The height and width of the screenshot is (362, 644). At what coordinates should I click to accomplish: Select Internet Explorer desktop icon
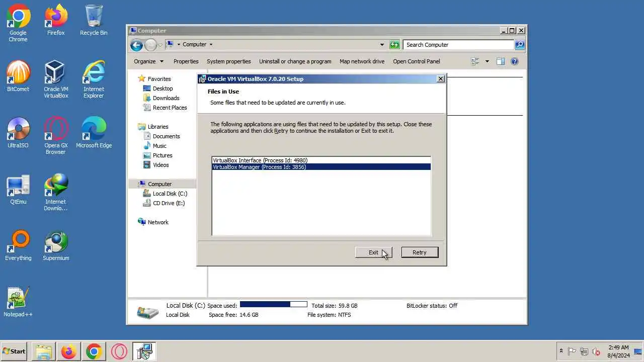(x=94, y=79)
